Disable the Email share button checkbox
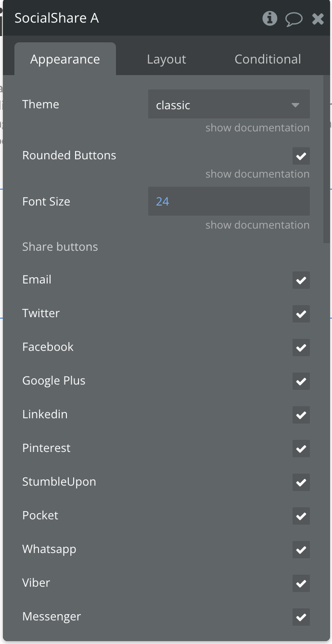Viewport: 332px width, 644px height. [301, 280]
